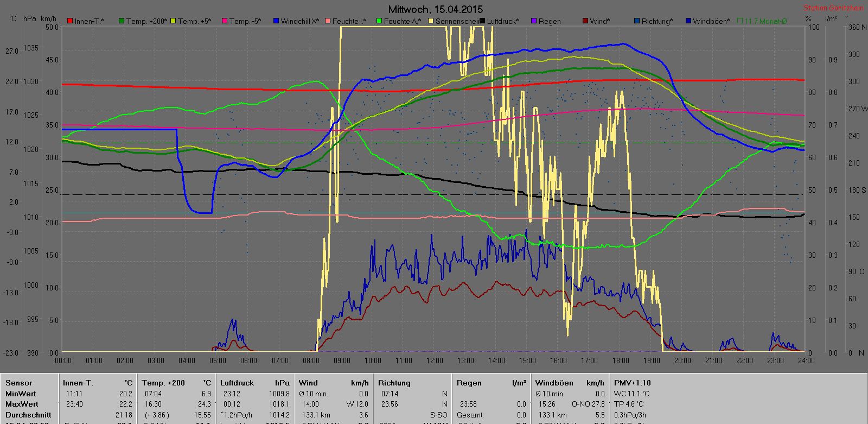Viewport: 868px width, 424px height.
Task: Click the (+ 3.86) value
Action: (156, 415)
